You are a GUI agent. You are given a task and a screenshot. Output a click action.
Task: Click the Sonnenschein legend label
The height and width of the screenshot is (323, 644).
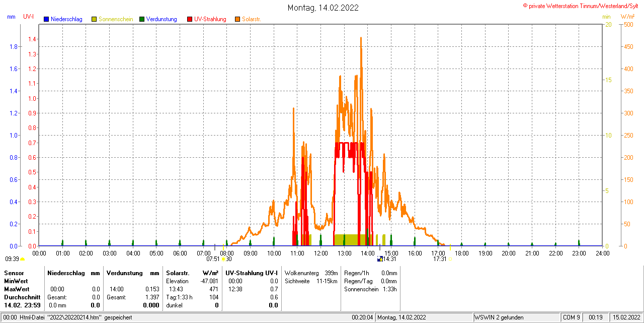click(x=116, y=19)
